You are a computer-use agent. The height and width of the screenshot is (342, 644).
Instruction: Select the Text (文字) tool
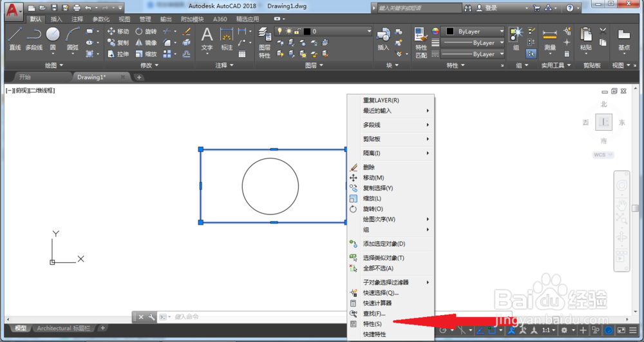click(207, 39)
